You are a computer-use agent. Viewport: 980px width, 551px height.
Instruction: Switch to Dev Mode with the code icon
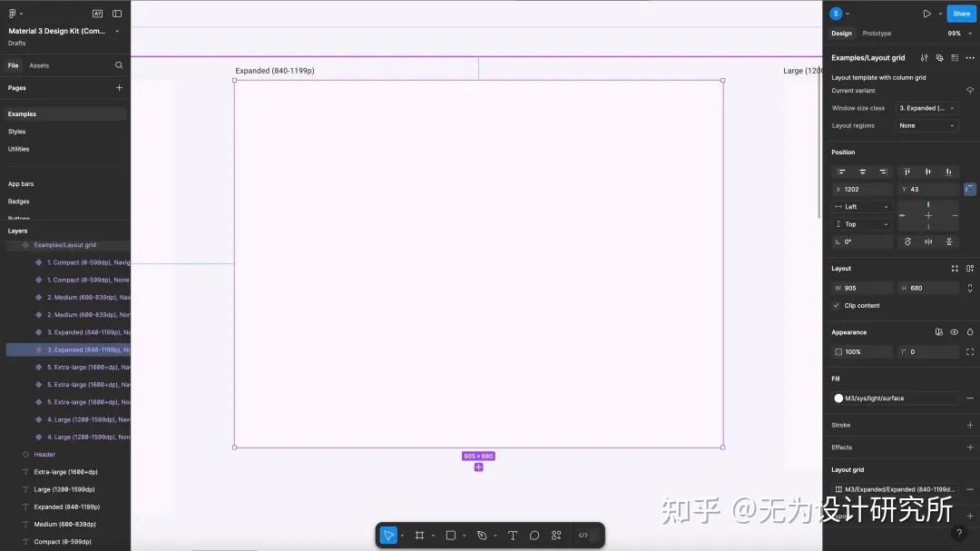point(583,535)
